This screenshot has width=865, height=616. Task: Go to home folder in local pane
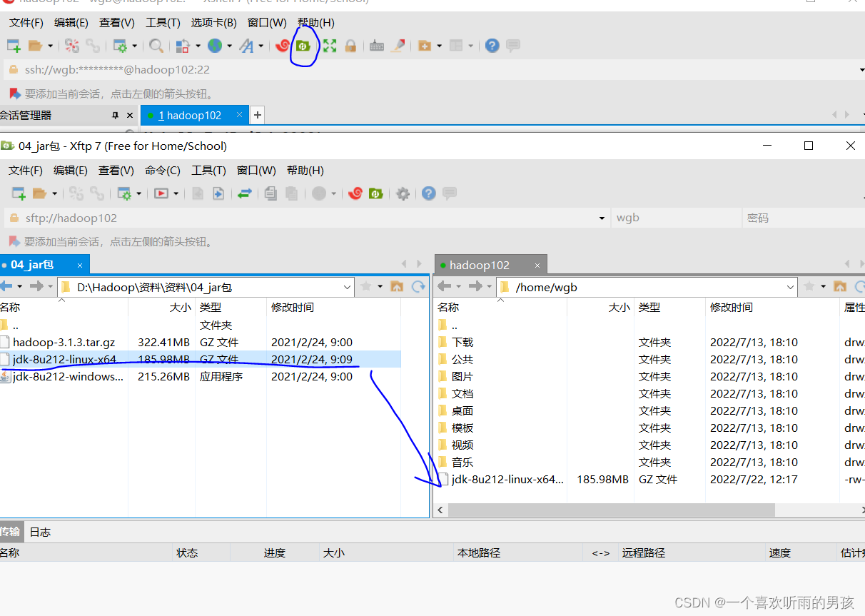pos(398,286)
